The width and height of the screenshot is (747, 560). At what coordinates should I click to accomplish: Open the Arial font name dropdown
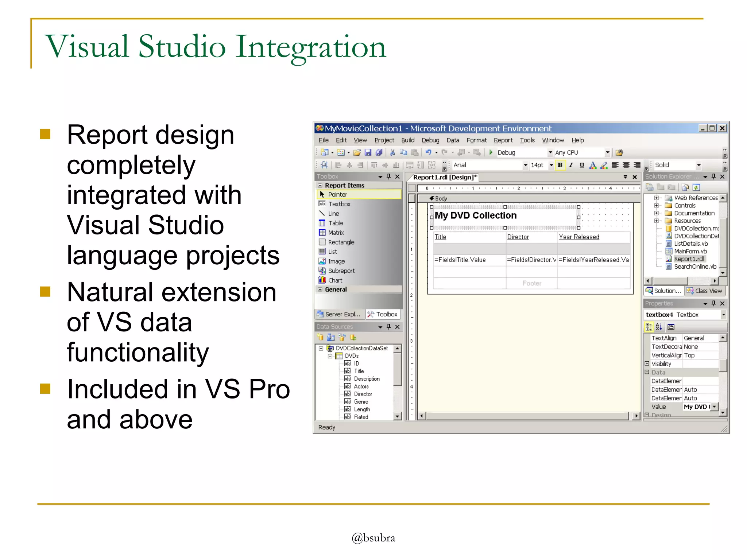(x=525, y=165)
